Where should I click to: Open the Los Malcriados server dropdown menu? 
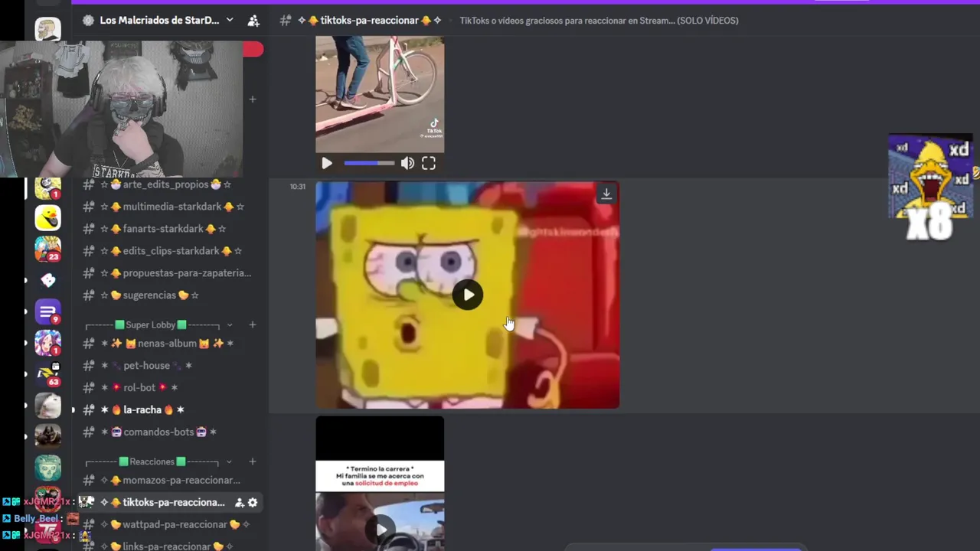point(229,21)
